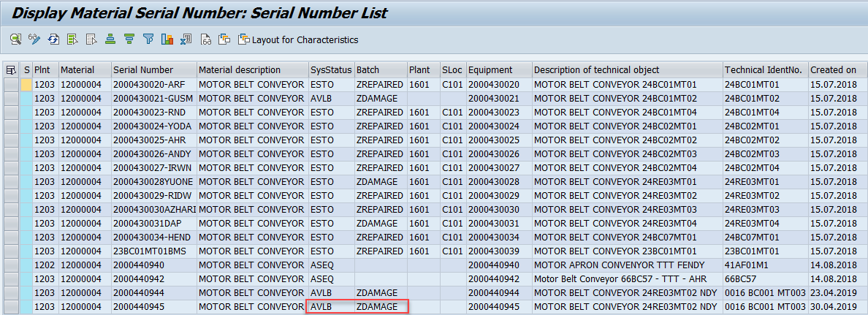Click the ZDAMAGE batch cell in last row
The height and width of the screenshot is (315, 868).
377,307
